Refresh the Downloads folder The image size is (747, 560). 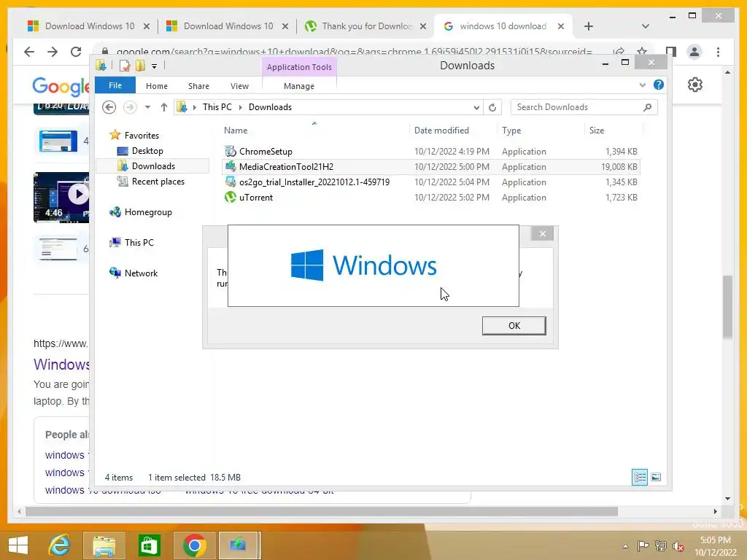tap(492, 108)
